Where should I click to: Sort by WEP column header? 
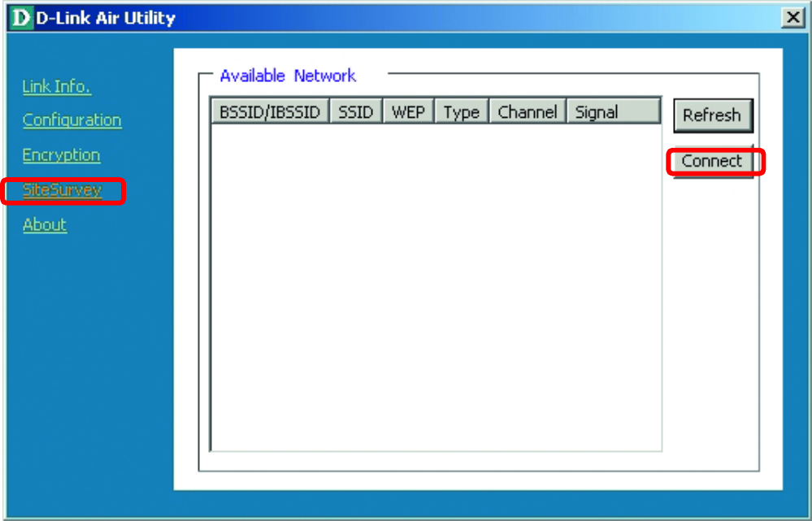(x=408, y=112)
